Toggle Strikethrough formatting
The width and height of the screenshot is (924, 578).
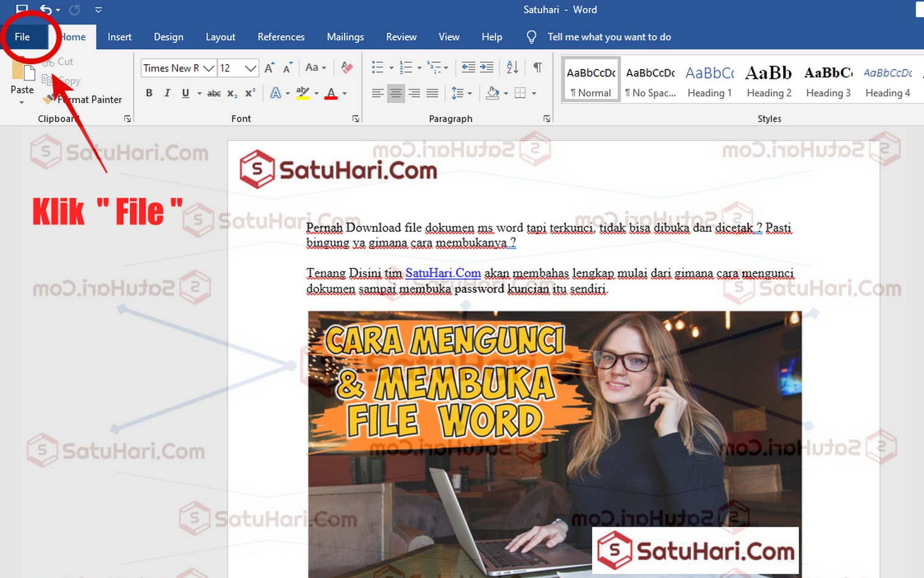pos(214,93)
